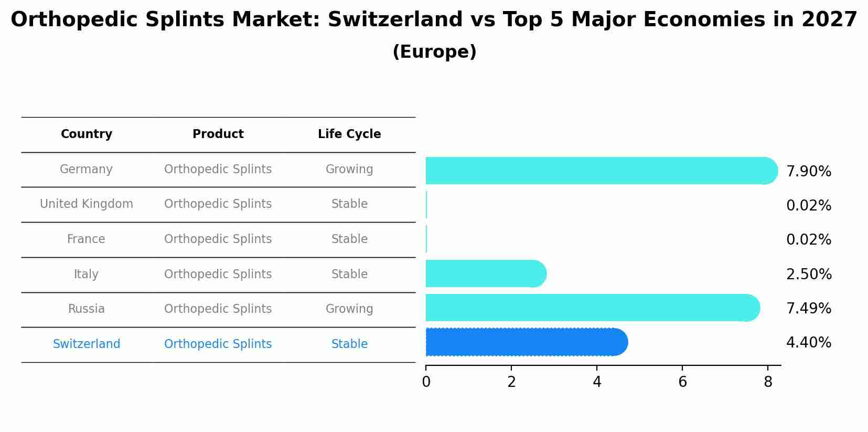Click the (Europe) subtitle
The height and width of the screenshot is (432, 868).
(434, 52)
